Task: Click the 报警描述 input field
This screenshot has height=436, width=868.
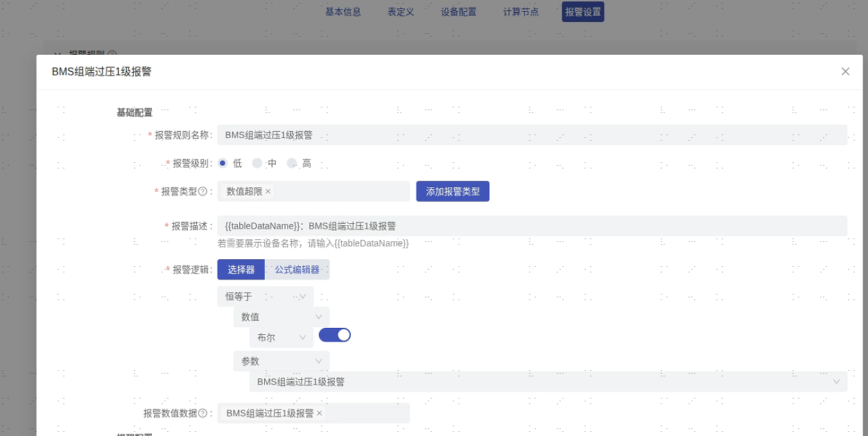Action: coord(532,226)
